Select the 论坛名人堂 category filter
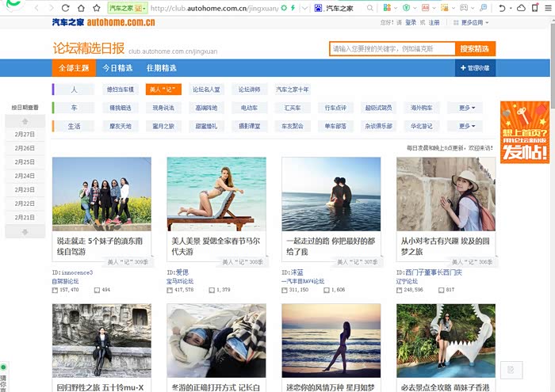555x392 pixels. tap(206, 89)
